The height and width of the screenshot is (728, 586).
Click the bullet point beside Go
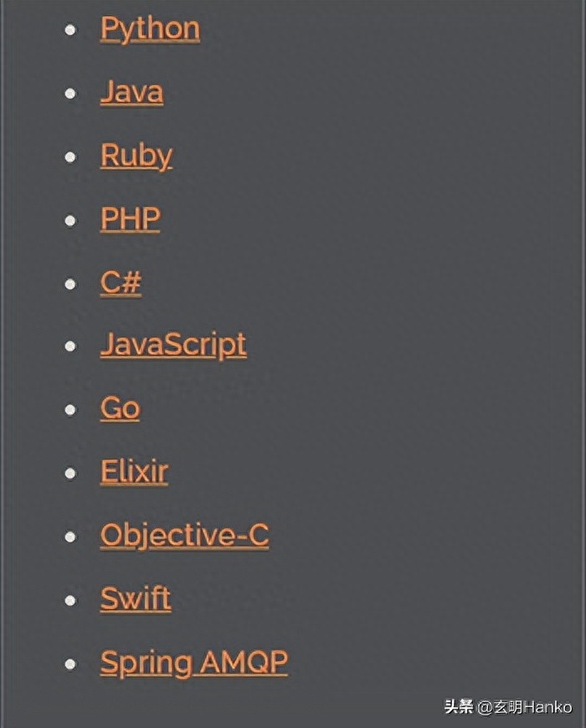click(x=70, y=409)
